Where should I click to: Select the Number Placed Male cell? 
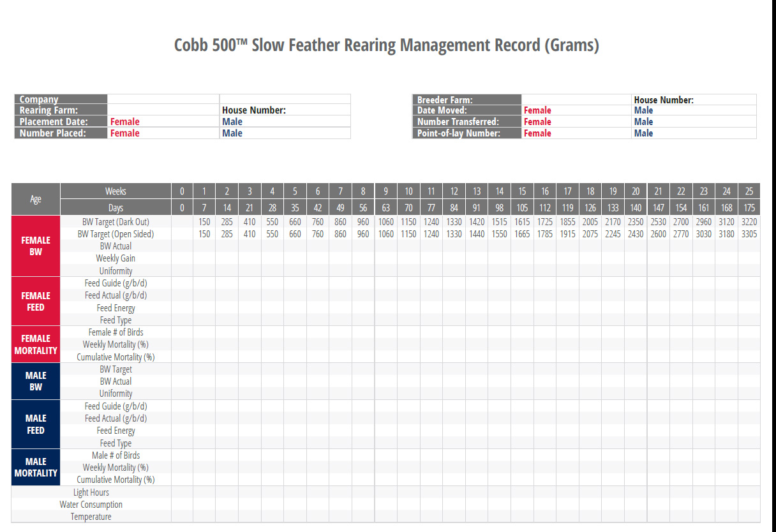point(285,133)
